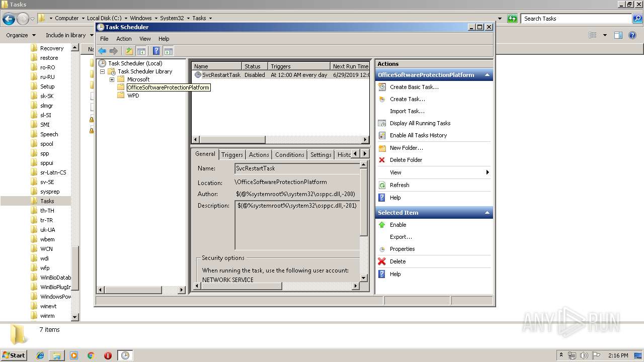Click the Up one level folder toolbar icon
Screen dimensions: 644x362
(x=129, y=51)
